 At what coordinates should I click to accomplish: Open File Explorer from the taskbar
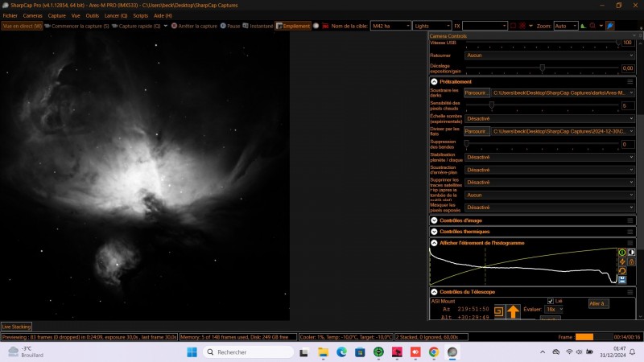324,352
